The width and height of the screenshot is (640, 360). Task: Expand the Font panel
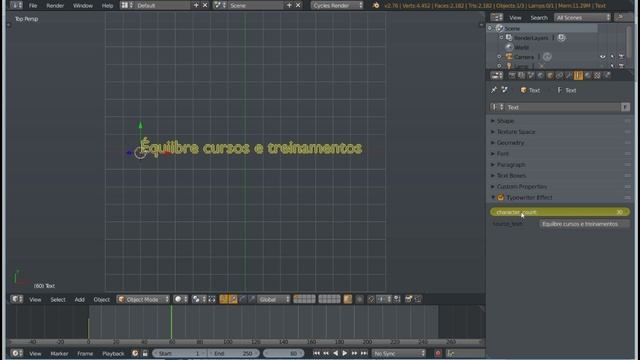click(x=502, y=154)
